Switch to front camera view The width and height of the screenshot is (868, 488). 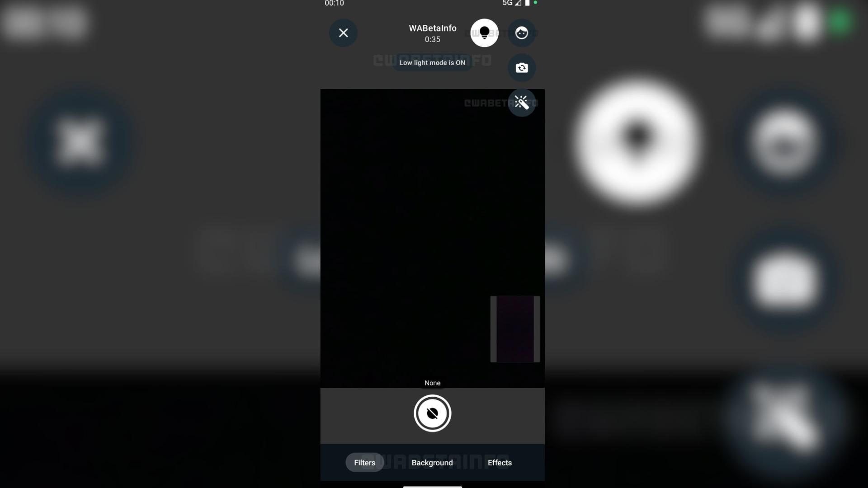[x=521, y=67]
